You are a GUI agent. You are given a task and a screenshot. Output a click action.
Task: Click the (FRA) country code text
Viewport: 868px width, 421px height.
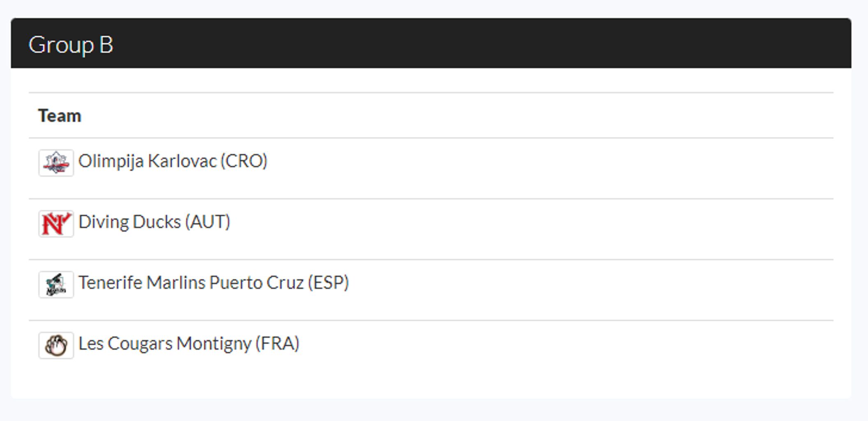(277, 344)
